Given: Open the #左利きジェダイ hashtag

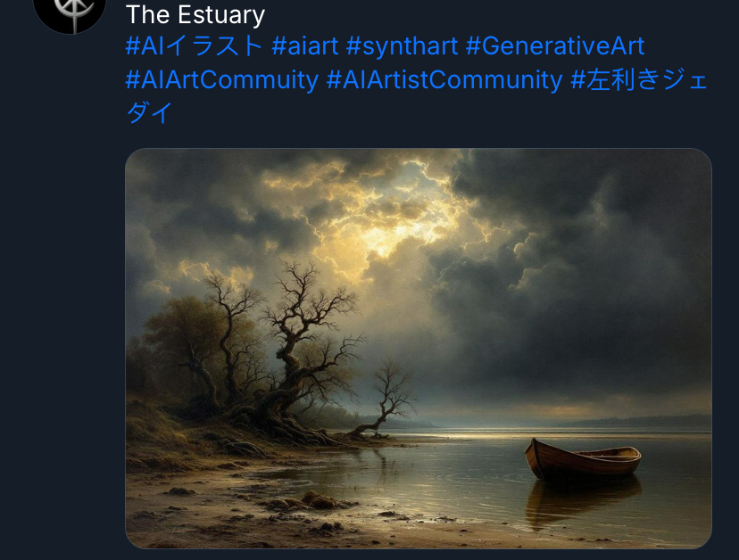Looking at the screenshot, I should point(639,79).
